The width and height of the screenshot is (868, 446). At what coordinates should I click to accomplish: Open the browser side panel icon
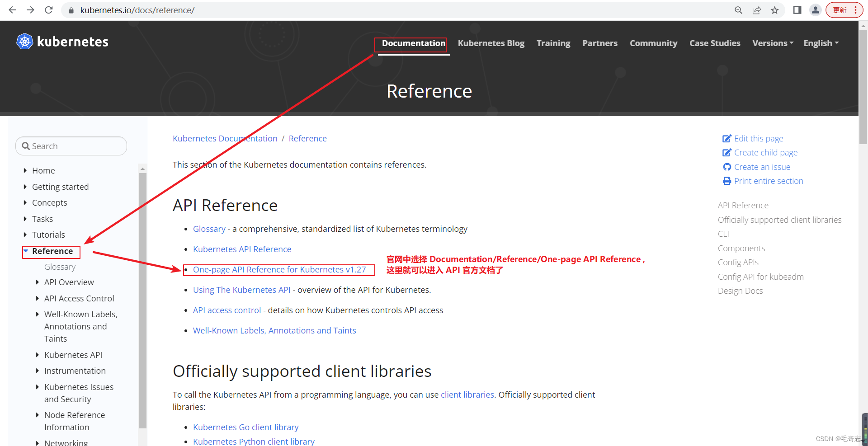click(797, 10)
